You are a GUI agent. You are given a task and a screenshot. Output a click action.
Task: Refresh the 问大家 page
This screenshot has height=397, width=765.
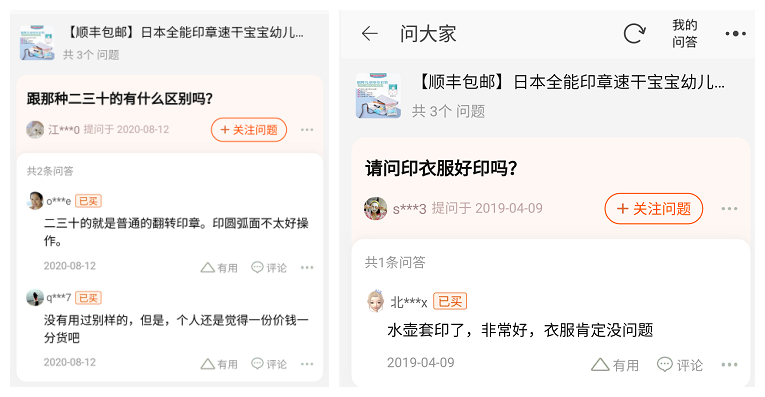634,34
